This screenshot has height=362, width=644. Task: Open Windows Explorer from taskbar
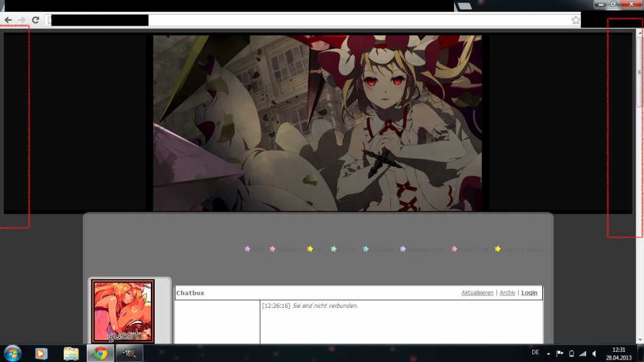click(70, 353)
